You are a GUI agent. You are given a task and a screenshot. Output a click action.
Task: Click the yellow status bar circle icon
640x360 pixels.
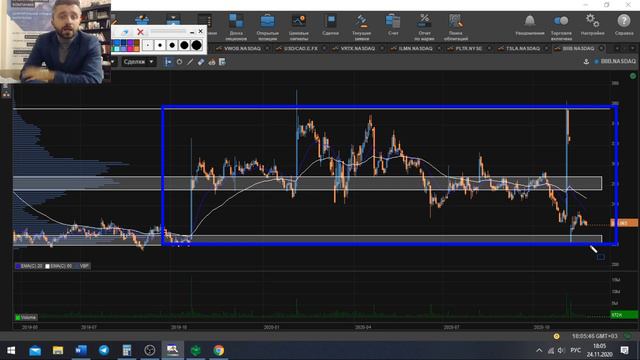[x=556, y=336]
